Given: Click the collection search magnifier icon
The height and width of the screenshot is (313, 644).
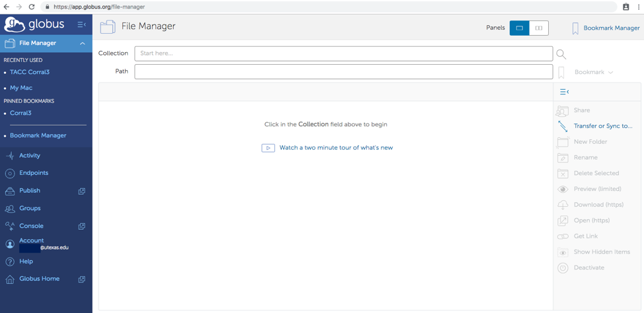Looking at the screenshot, I should pos(561,54).
